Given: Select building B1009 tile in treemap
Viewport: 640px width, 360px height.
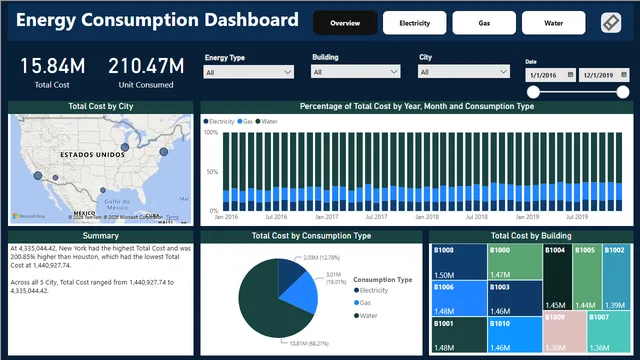Looking at the screenshot, I should [565, 332].
